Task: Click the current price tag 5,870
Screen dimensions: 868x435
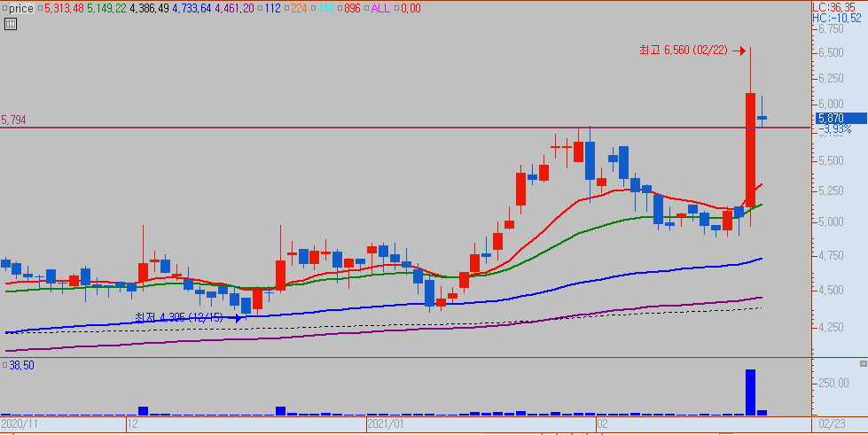Action: [841, 118]
